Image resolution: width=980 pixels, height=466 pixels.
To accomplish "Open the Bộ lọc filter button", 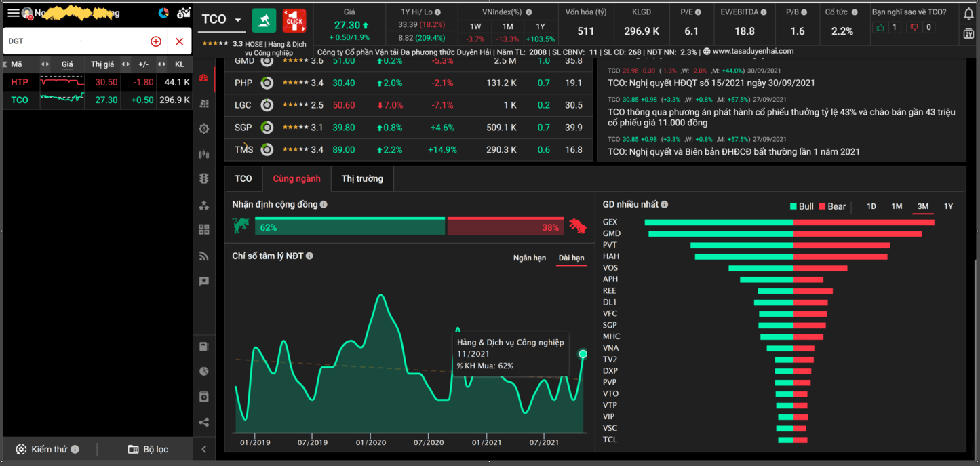I will click(148, 449).
